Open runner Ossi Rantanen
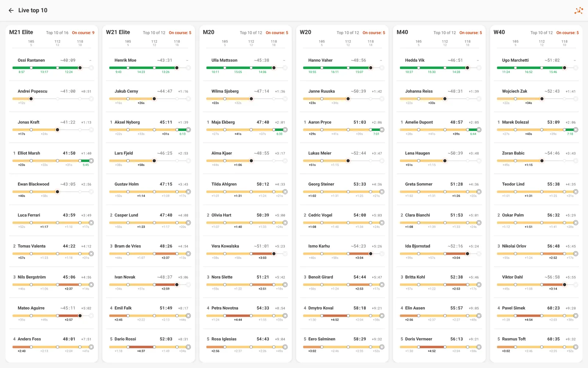Screen dimensions: 588x368 (x=31, y=60)
